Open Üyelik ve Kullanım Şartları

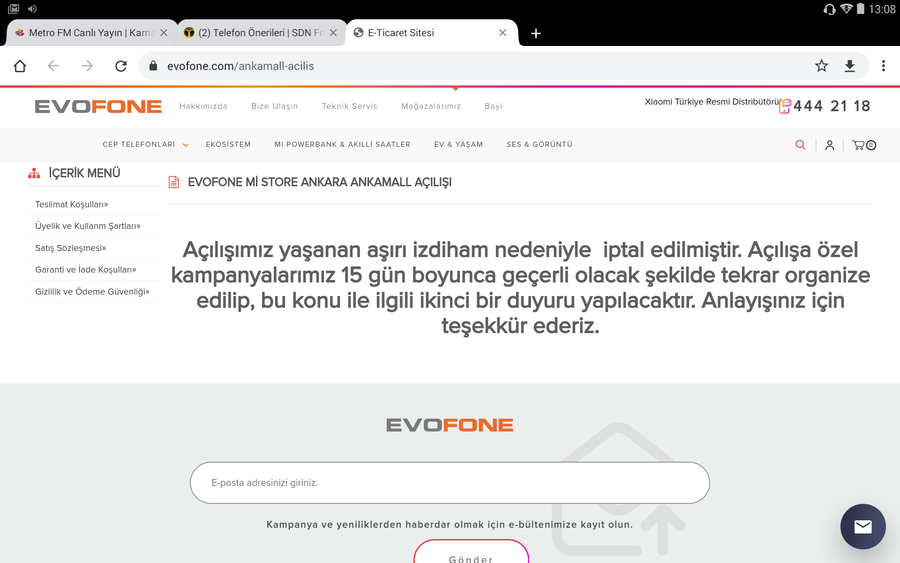coord(87,226)
